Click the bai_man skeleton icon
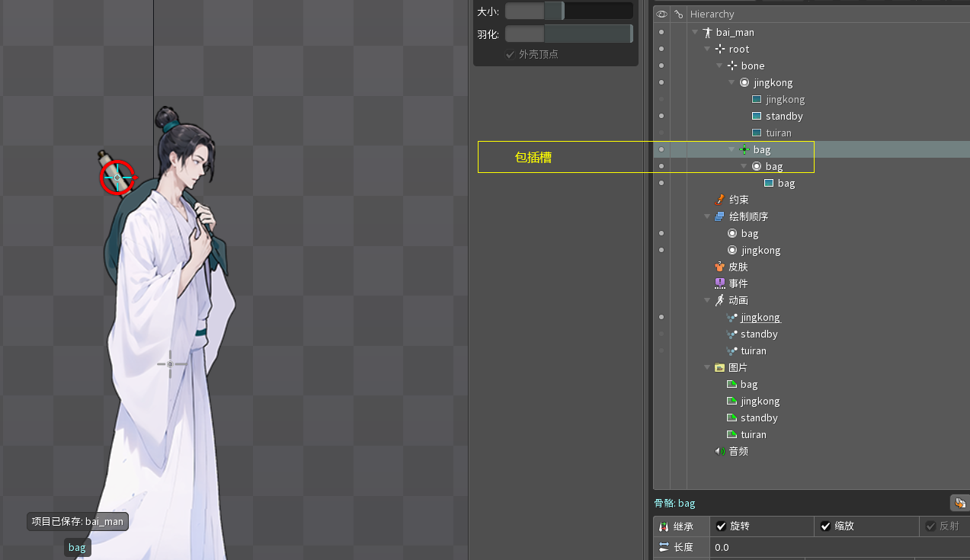 707,33
